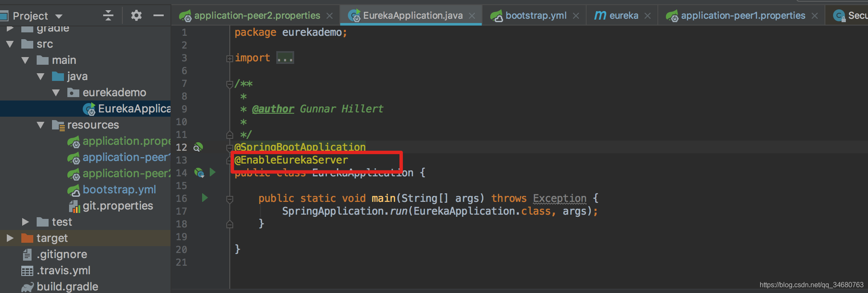Click the Spring bean gutter icon on line 14

coord(199,172)
